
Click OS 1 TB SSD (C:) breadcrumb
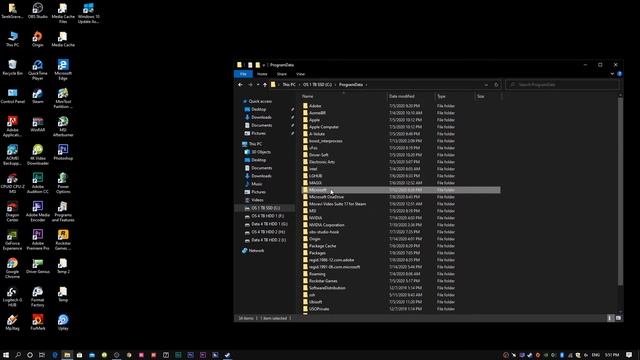click(x=317, y=85)
